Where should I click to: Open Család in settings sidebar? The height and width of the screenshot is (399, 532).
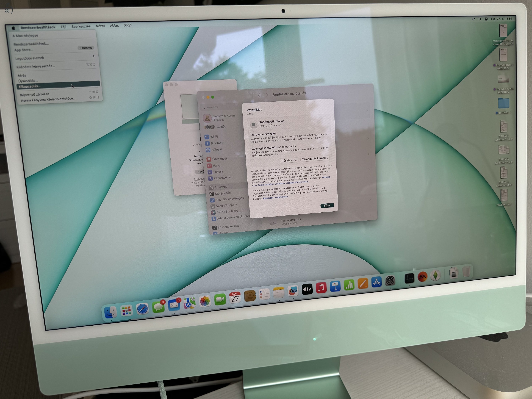[221, 127]
